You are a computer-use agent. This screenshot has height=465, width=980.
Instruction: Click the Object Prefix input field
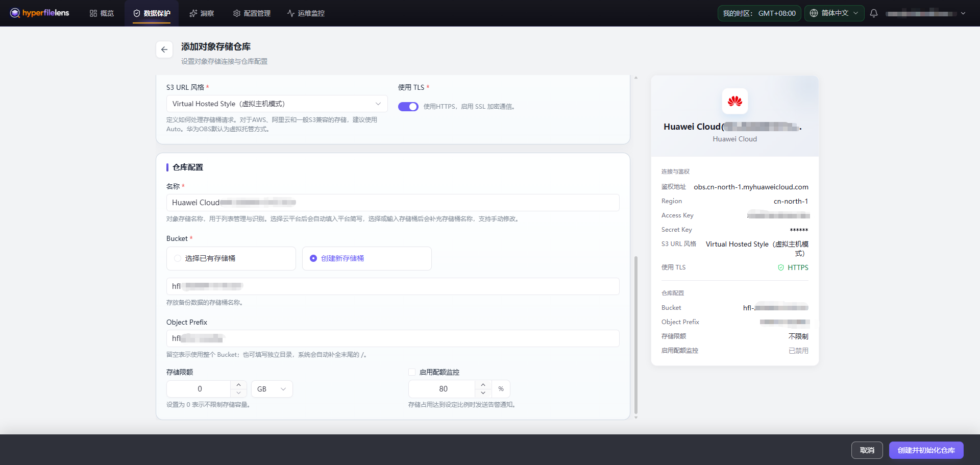[393, 338]
